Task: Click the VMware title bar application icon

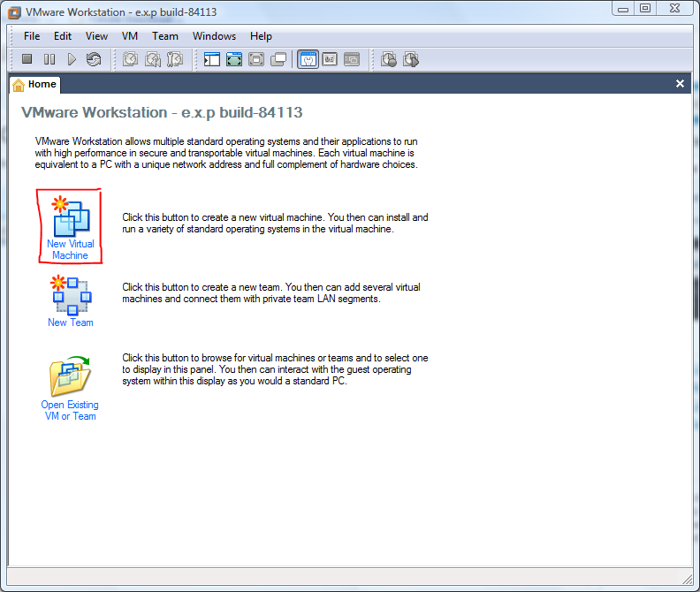Action: (14, 12)
